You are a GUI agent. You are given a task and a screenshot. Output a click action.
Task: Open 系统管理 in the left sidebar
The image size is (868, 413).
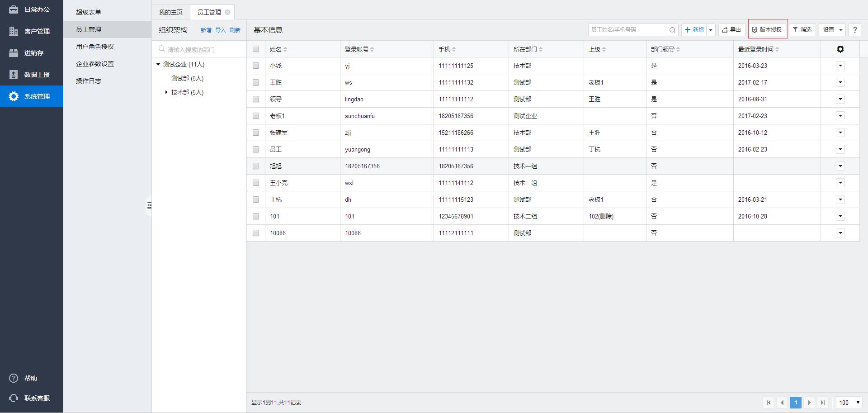click(32, 96)
